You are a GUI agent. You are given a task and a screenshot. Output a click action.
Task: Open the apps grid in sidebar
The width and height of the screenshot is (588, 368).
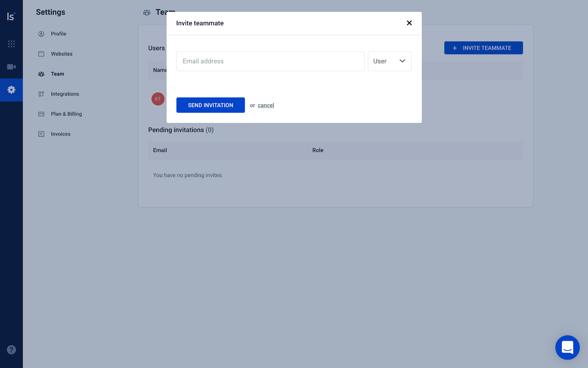(x=11, y=44)
